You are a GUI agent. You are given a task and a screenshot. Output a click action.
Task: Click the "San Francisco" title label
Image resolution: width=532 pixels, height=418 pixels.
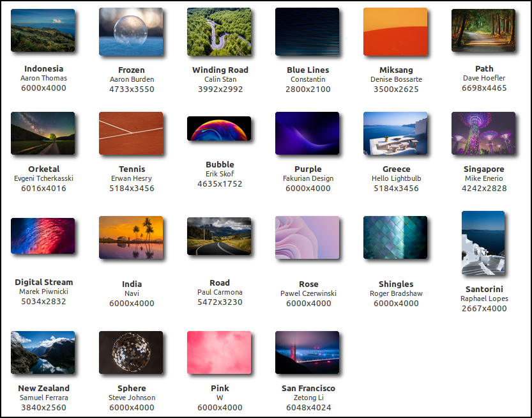coord(308,388)
